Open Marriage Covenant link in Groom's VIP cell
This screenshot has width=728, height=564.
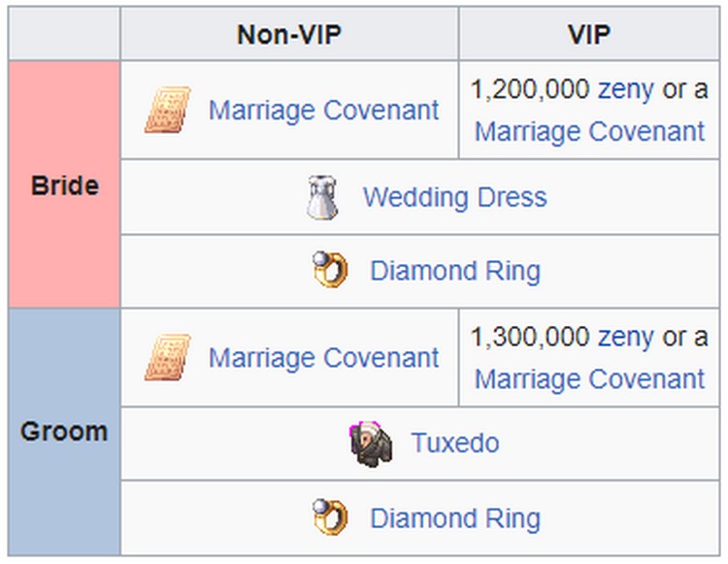tap(589, 379)
